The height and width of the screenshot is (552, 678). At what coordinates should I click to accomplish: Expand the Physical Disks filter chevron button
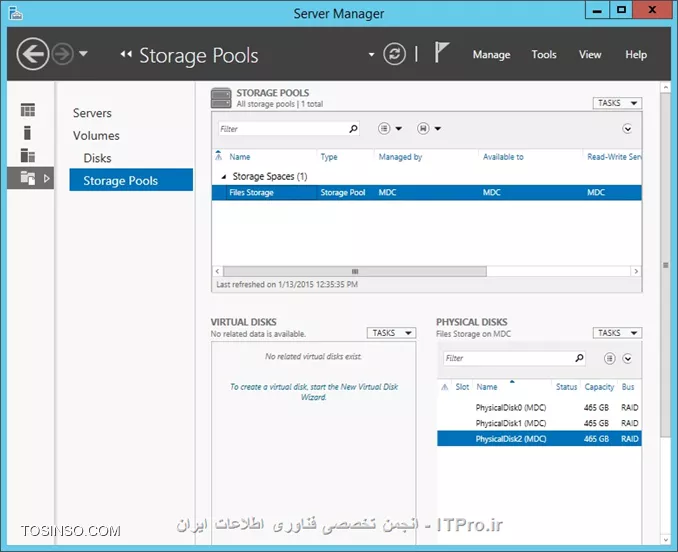point(627,358)
